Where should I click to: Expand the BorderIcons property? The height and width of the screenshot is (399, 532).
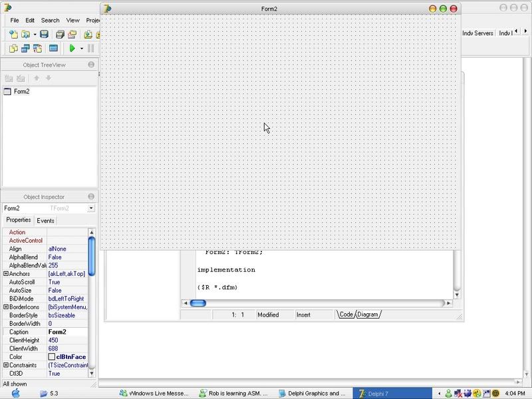coord(6,307)
